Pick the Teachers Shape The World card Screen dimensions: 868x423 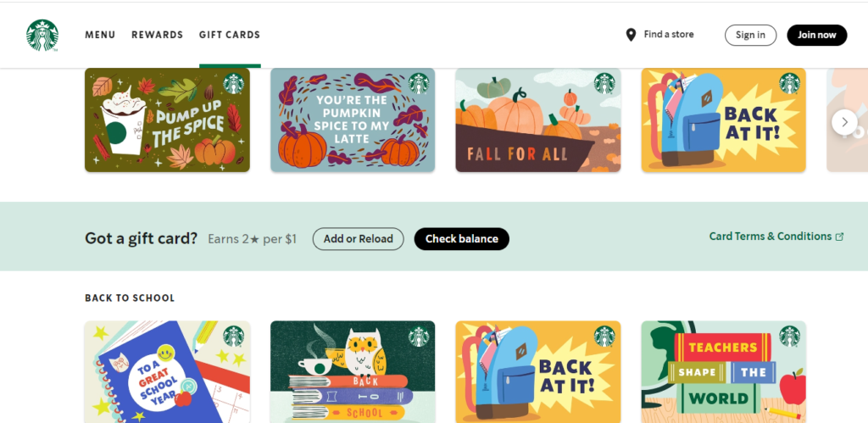pos(724,372)
